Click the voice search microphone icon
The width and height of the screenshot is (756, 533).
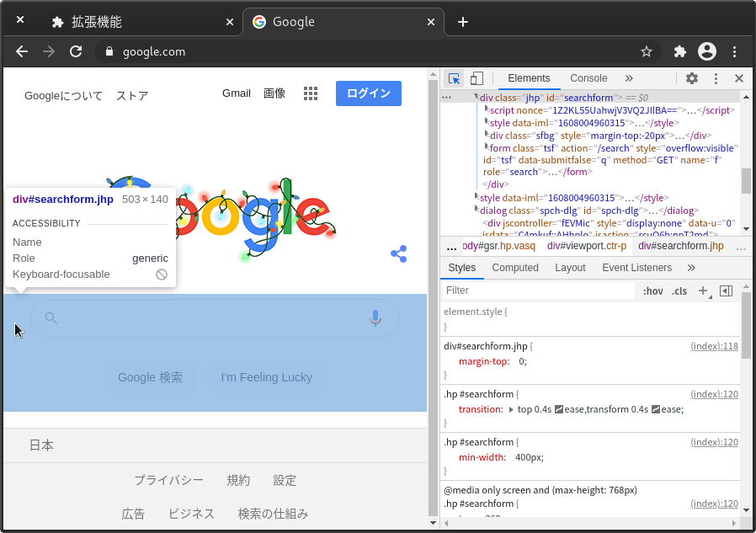tap(375, 318)
